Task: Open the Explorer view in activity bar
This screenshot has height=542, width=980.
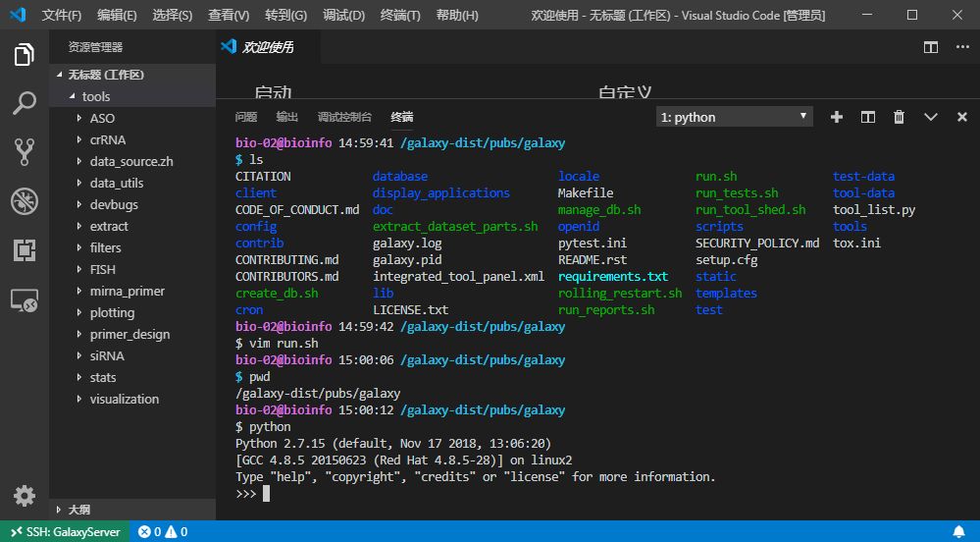Action: pos(24,54)
